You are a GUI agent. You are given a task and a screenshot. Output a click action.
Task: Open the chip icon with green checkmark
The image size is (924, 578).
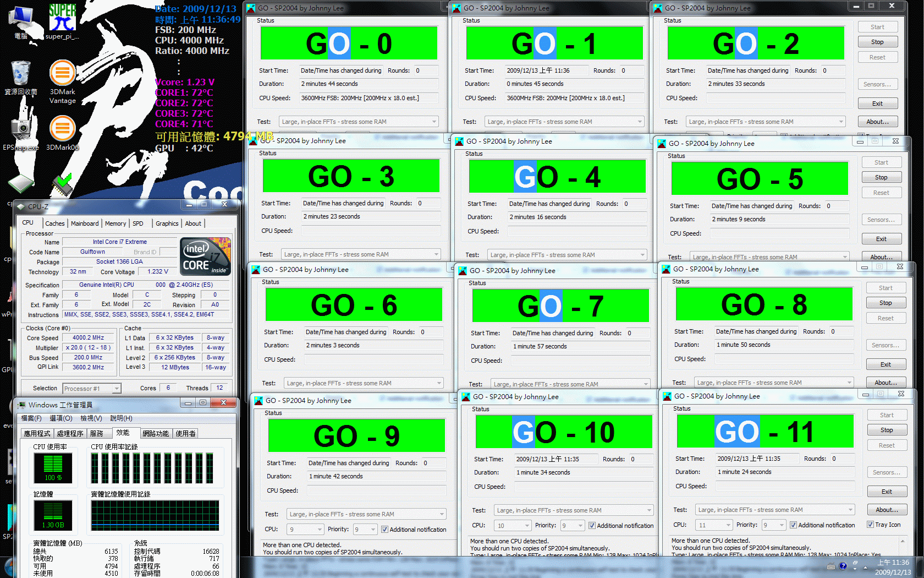(x=63, y=184)
